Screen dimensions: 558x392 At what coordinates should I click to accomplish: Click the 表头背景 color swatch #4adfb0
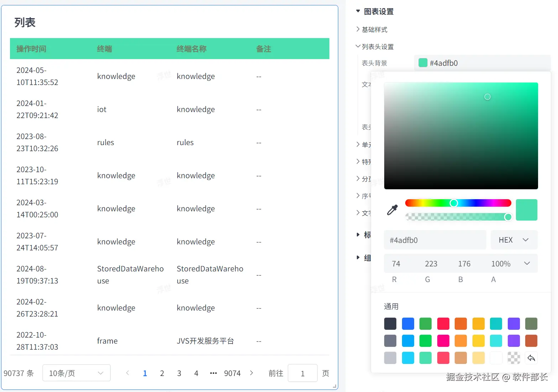pos(423,63)
